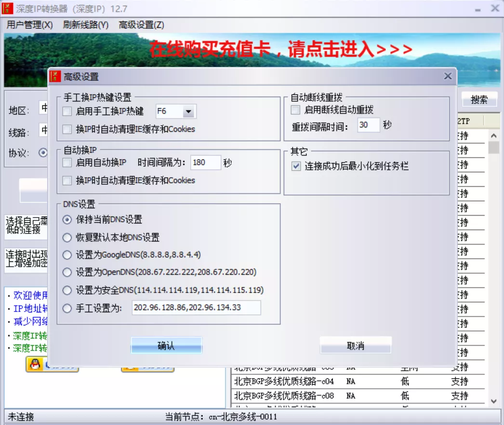Image resolution: width=504 pixels, height=425 pixels.
Task: Click the 180-second interval field
Action: click(205, 162)
